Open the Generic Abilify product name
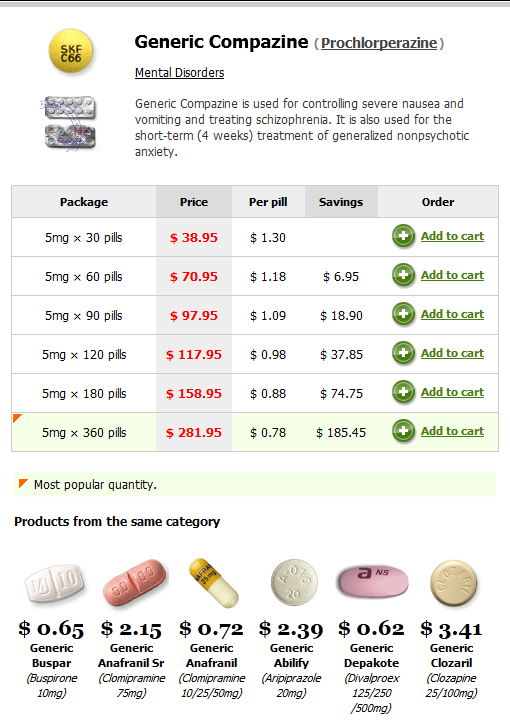Screen dimensions: 510x720 (291, 655)
